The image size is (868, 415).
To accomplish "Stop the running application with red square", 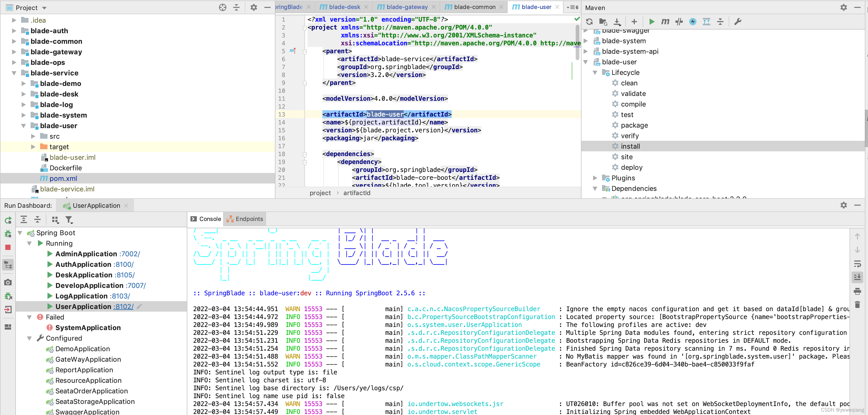I will (8, 247).
